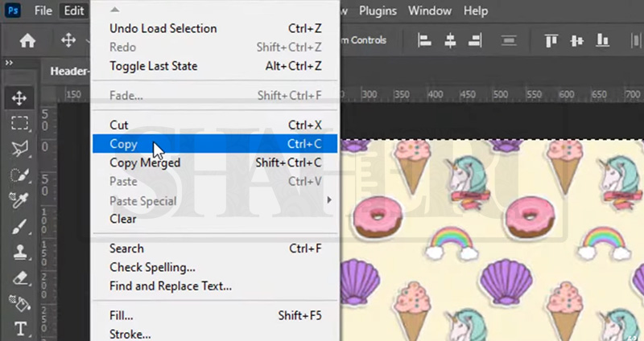Viewport: 644px width, 341px height.
Task: Select Toggle Last State menu entry
Action: click(x=153, y=66)
